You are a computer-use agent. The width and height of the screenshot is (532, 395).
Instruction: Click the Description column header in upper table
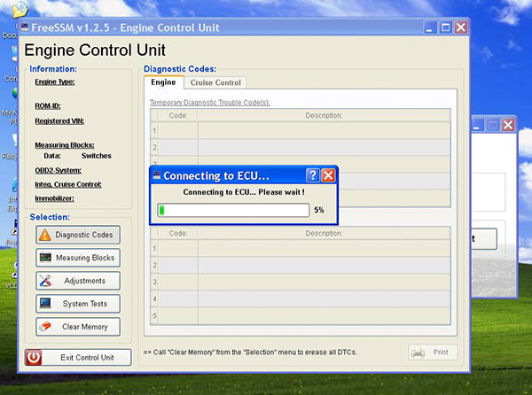pos(324,115)
